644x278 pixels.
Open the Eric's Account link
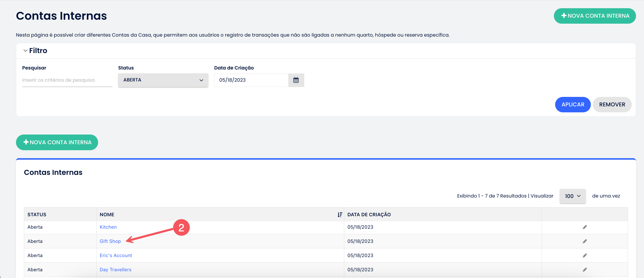(x=116, y=256)
